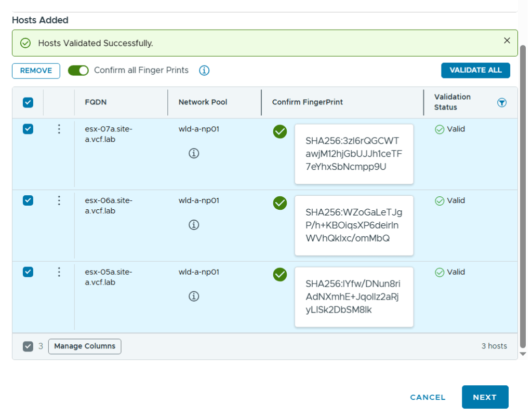532x418 pixels.
Task: Click NEXT to continue the wizard
Action: [485, 397]
